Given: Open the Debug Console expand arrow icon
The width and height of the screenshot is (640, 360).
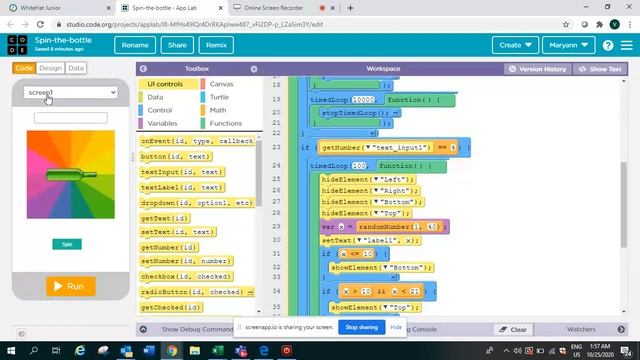Looking at the screenshot, I should (143, 329).
